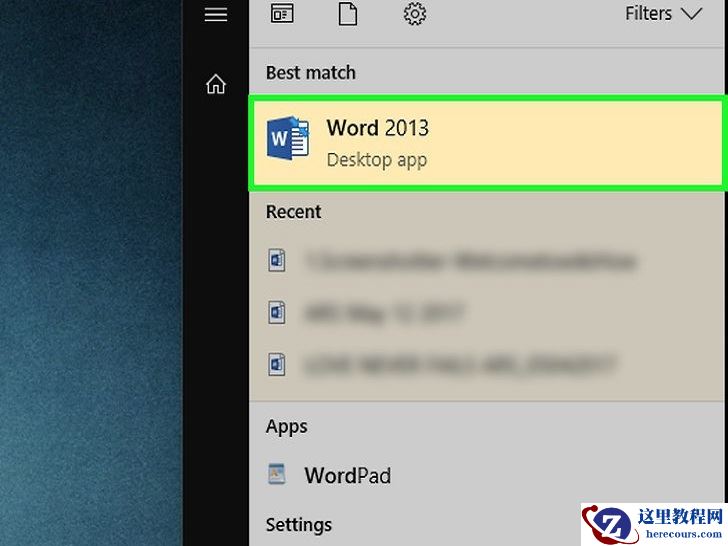The width and height of the screenshot is (728, 546).
Task: Select the Settings section header
Action: coord(299,525)
